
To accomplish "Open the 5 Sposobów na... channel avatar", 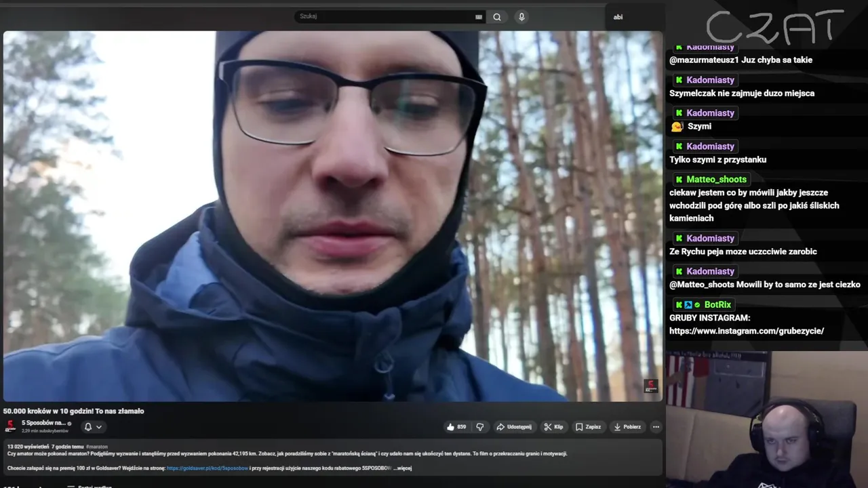I will (10, 426).
